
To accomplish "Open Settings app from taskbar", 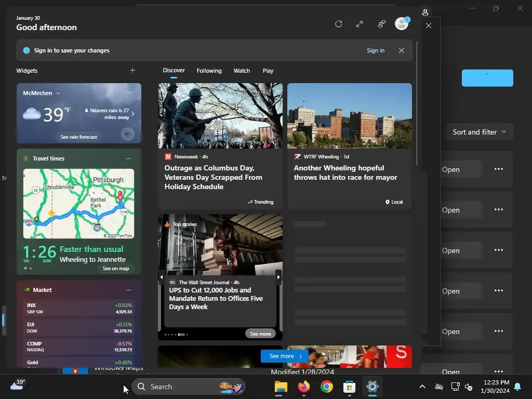I will pos(372,387).
